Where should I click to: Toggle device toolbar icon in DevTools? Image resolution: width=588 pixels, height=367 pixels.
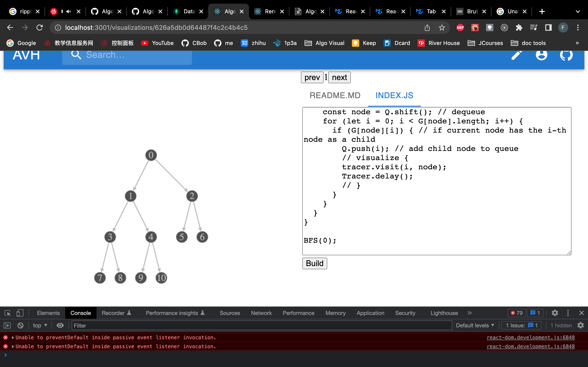point(20,313)
